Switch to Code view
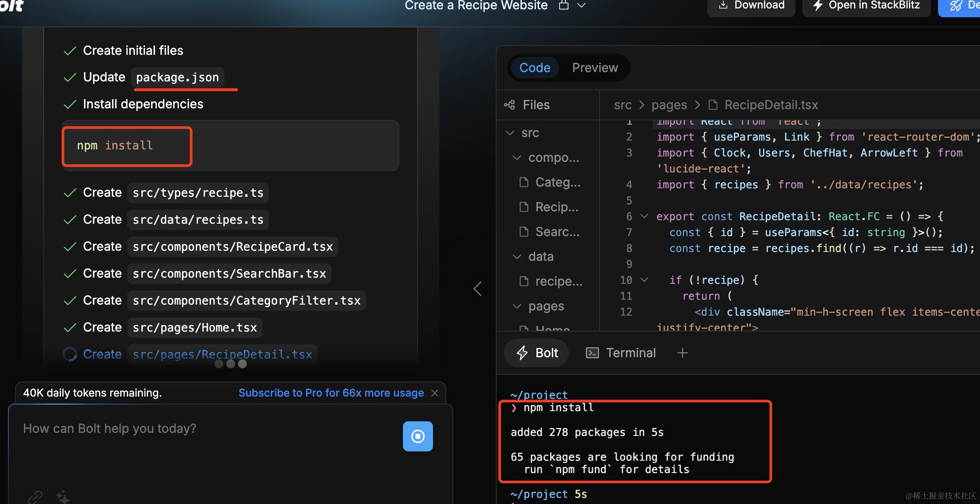980x504 pixels. click(x=535, y=68)
